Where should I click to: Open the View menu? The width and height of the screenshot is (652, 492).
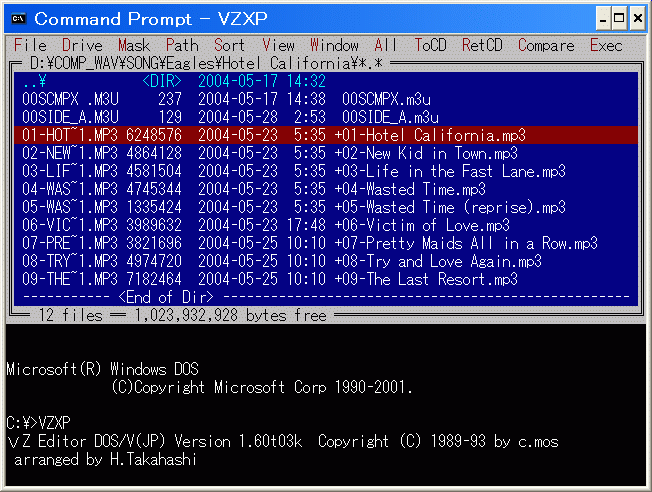(278, 45)
